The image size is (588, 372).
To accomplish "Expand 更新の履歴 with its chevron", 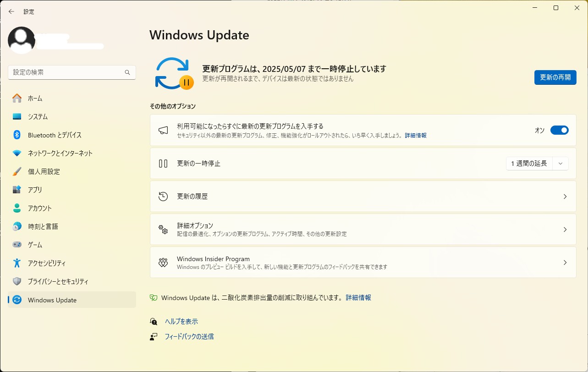I will pyautogui.click(x=565, y=197).
